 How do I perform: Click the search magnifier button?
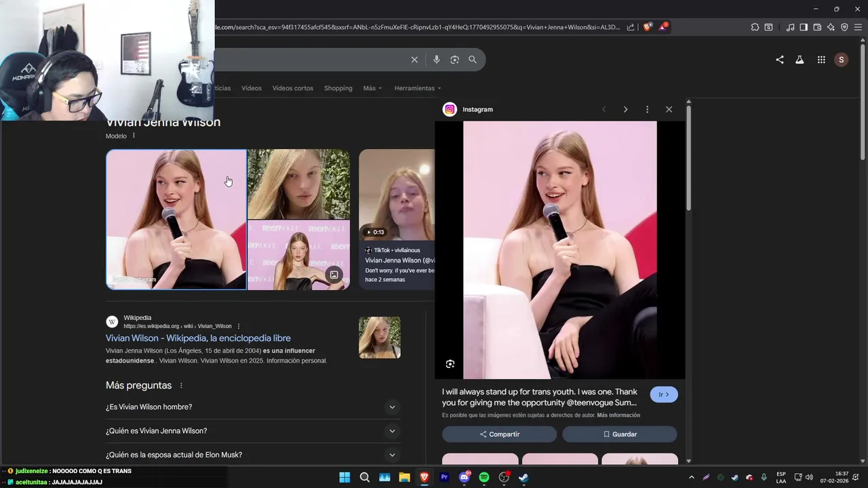click(x=473, y=60)
